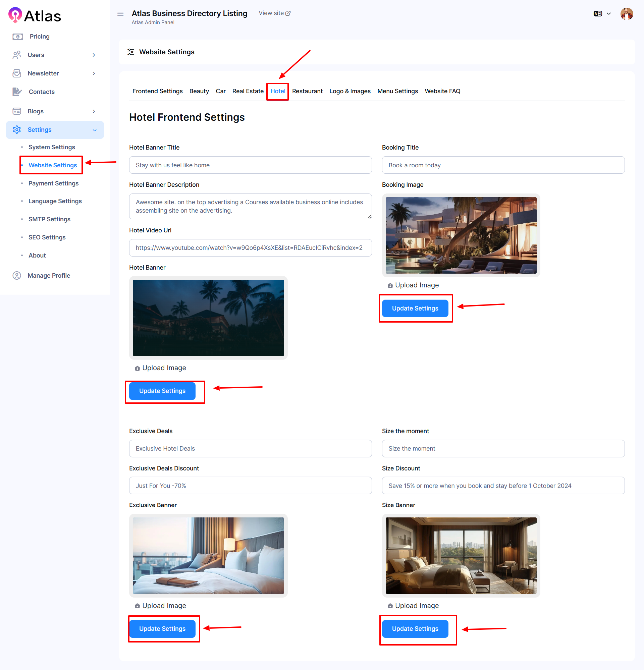This screenshot has height=670, width=644.
Task: Click the hamburger menu icon
Action: [x=120, y=14]
